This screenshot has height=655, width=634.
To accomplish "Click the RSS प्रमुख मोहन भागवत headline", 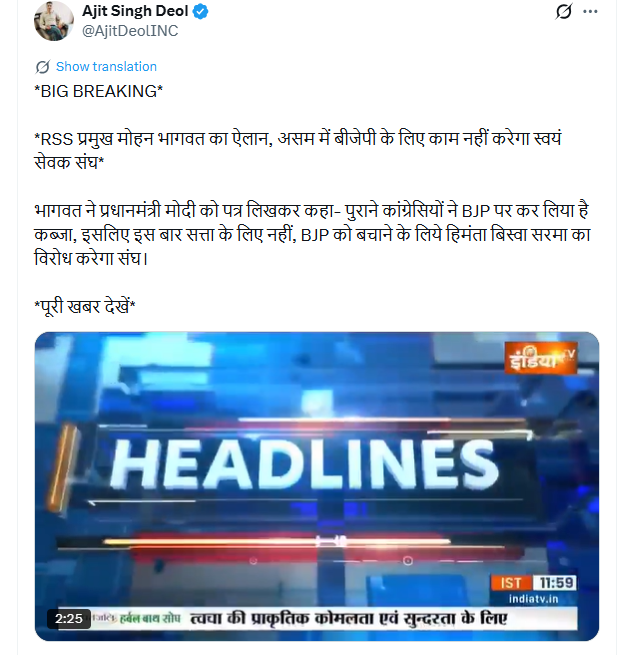I will coord(298,150).
